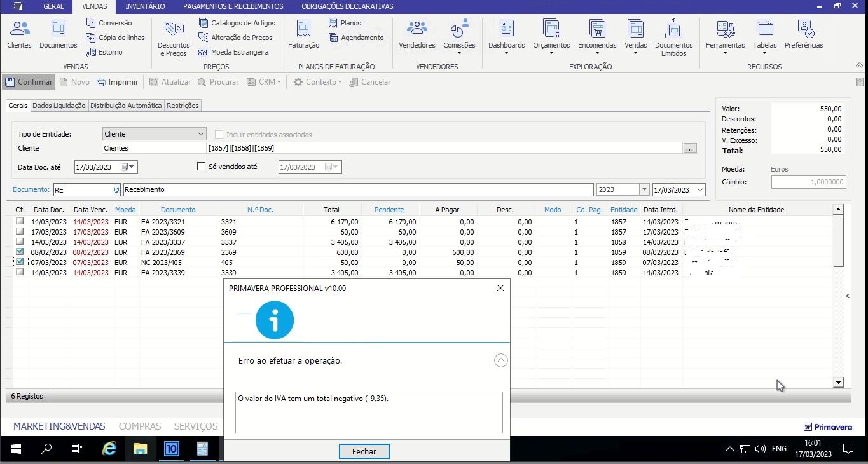
Task: Collapse error details with chevron button
Action: click(501, 360)
